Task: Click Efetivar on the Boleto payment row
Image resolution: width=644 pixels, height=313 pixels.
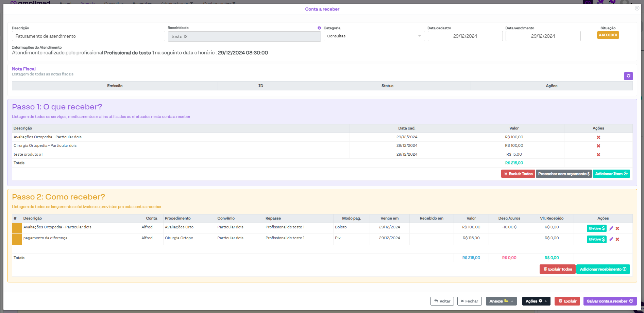Action: coord(596,228)
